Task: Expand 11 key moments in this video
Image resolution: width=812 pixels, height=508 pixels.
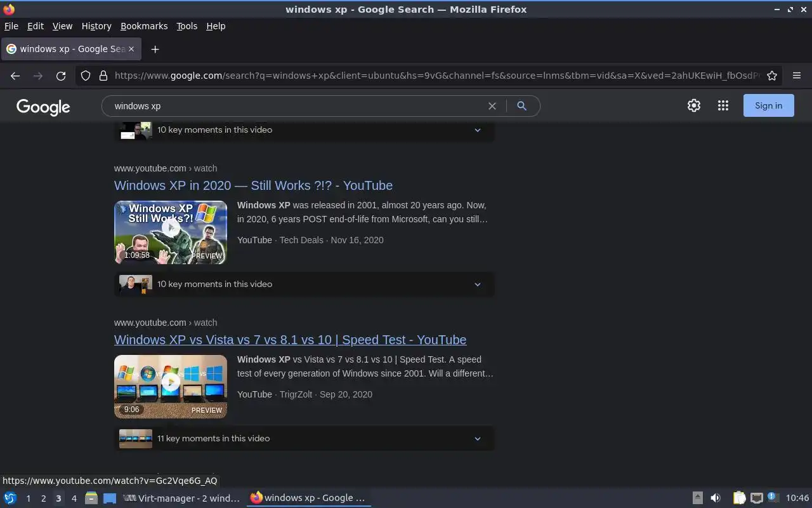Action: click(x=304, y=439)
